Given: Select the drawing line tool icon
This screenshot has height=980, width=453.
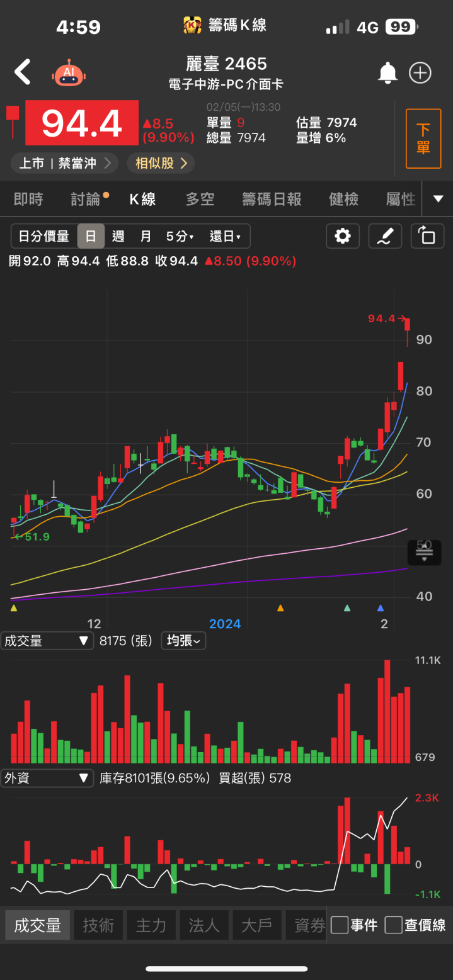Looking at the screenshot, I should click(385, 236).
